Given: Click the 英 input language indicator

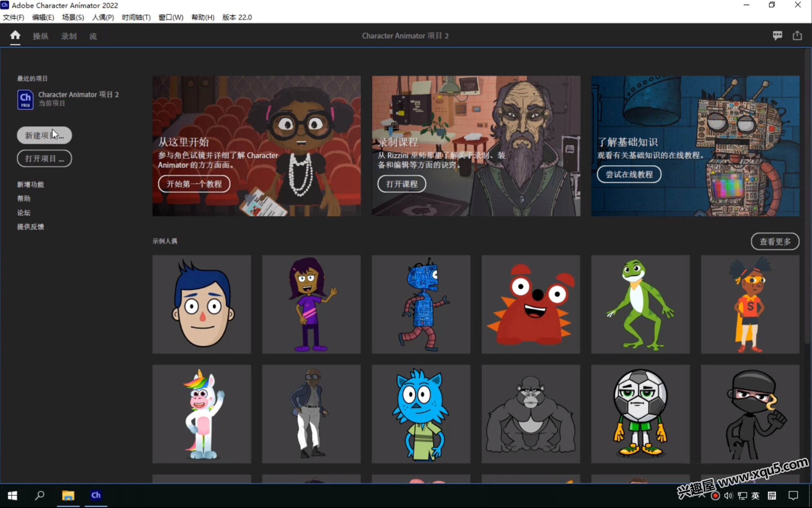Looking at the screenshot, I should 755,496.
